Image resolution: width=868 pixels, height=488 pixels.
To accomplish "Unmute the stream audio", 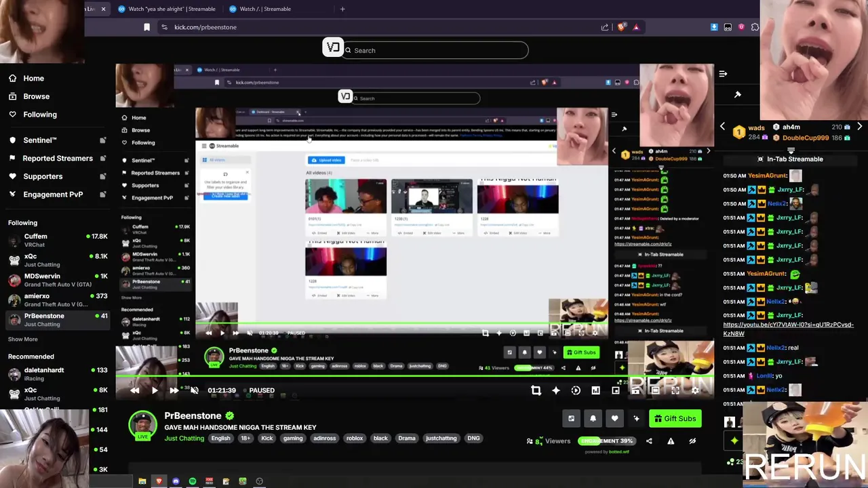I will (195, 390).
